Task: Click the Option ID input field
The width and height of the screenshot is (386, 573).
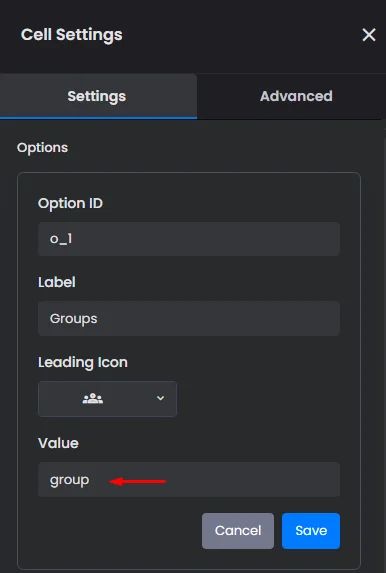Action: click(189, 239)
